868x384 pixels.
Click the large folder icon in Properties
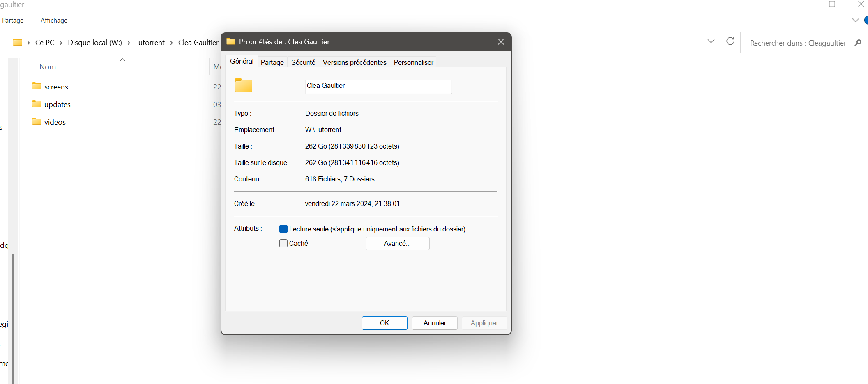[244, 85]
